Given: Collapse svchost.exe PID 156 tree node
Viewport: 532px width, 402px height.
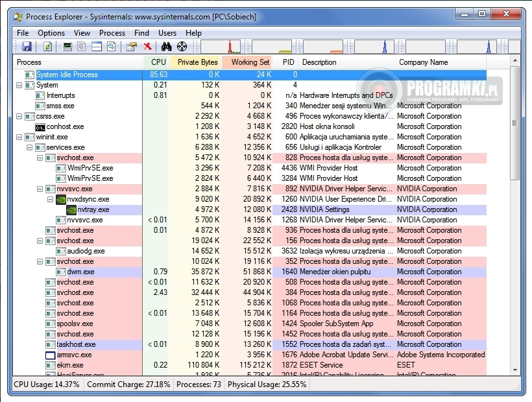Looking at the screenshot, I should pyautogui.click(x=40, y=241).
